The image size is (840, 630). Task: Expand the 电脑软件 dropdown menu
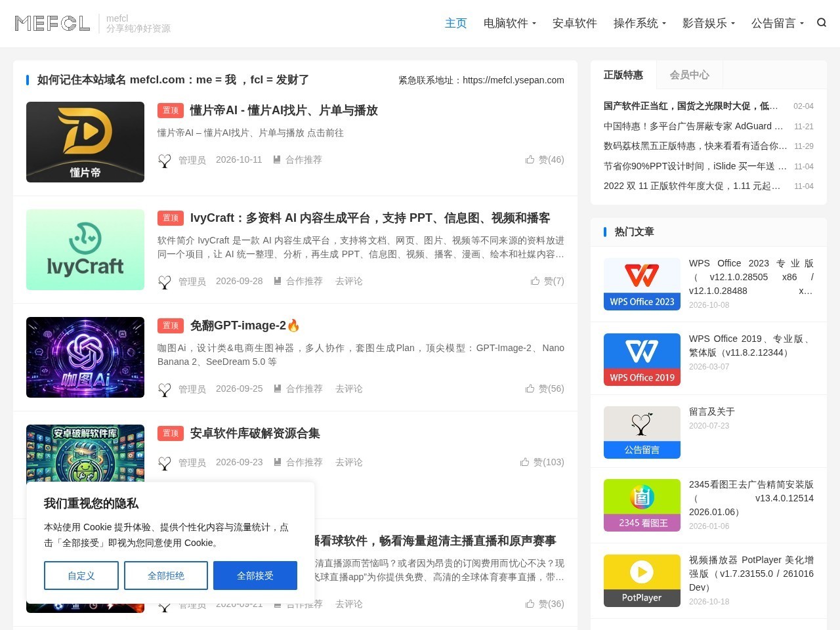click(510, 23)
